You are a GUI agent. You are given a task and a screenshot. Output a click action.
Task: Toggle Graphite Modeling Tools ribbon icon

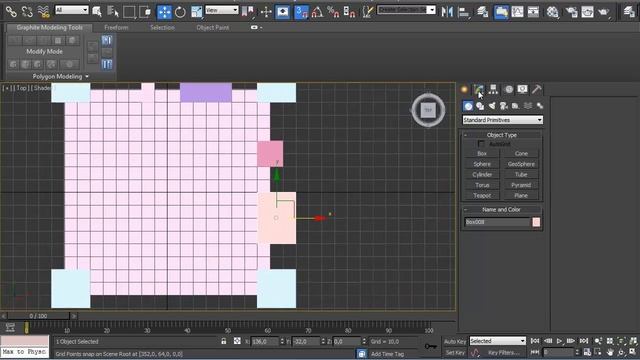click(501, 12)
